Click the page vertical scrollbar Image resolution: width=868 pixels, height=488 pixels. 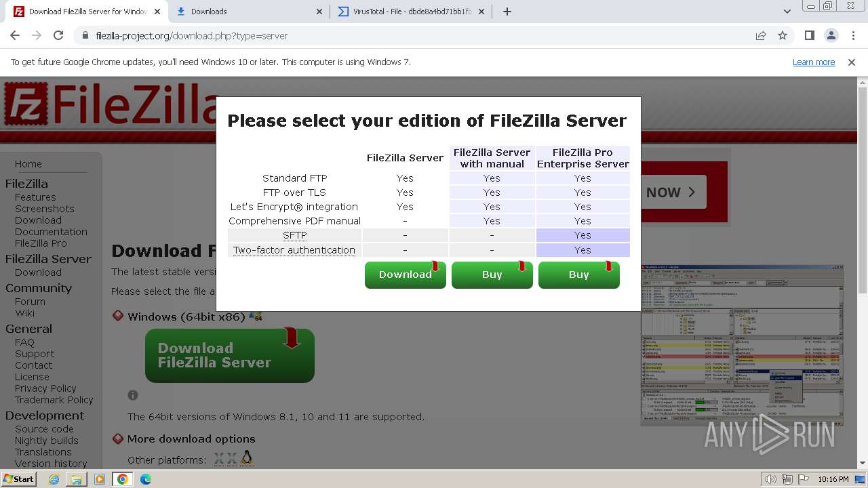click(862, 271)
